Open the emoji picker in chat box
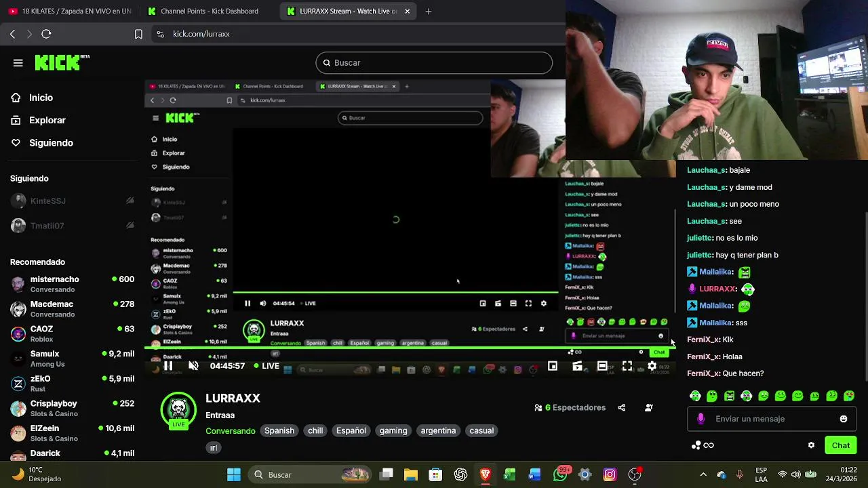The width and height of the screenshot is (868, 488). [x=844, y=419]
